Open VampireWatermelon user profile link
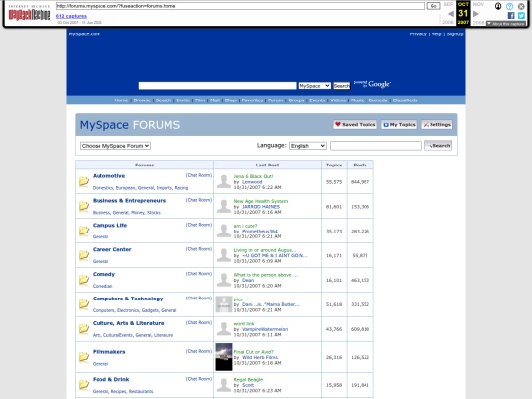This screenshot has height=399, width=532. 265,329
